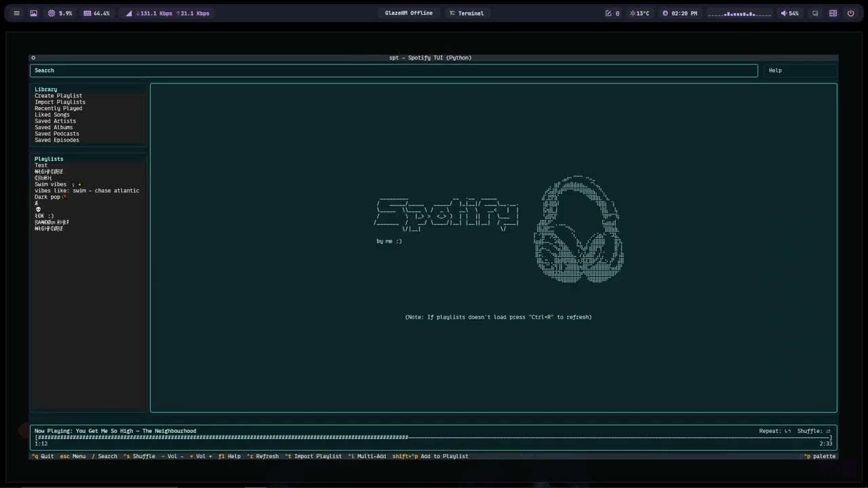Click + Vol + to raise volume

(x=201, y=456)
